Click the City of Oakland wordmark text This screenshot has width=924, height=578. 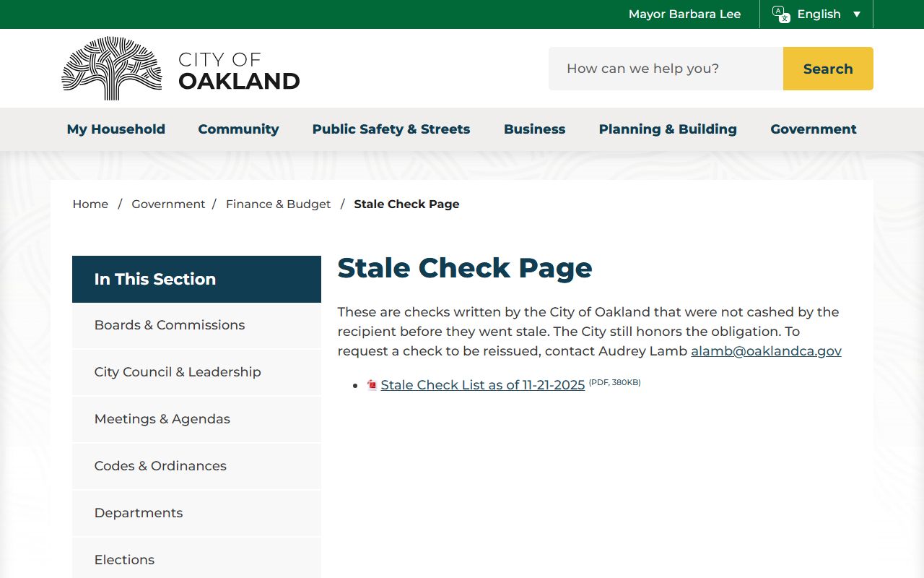click(239, 71)
